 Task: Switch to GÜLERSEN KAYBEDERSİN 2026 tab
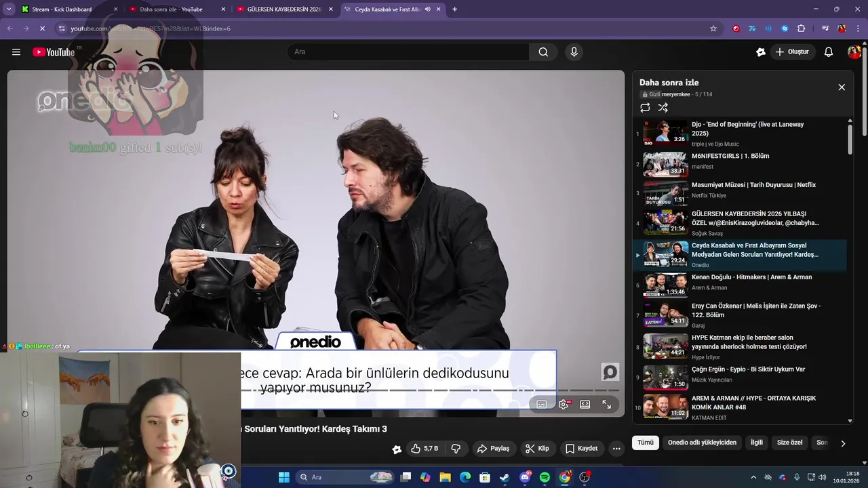283,9
